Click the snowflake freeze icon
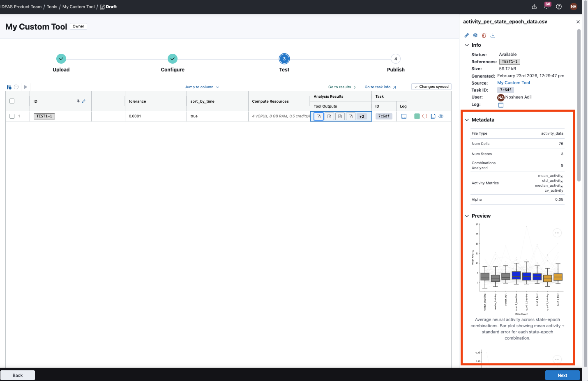The image size is (588, 381). tap(475, 35)
